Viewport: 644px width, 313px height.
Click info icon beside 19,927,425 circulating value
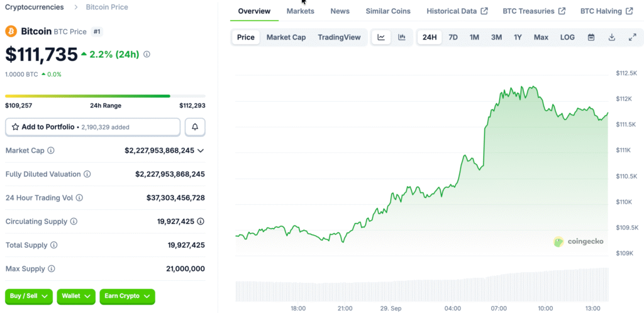click(201, 221)
